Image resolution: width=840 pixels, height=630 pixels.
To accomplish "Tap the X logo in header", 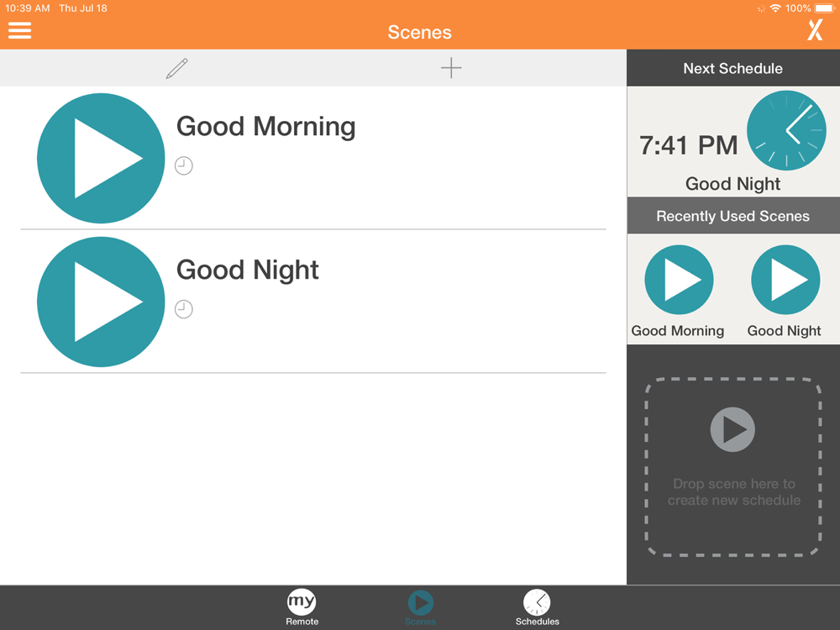I will 816,30.
